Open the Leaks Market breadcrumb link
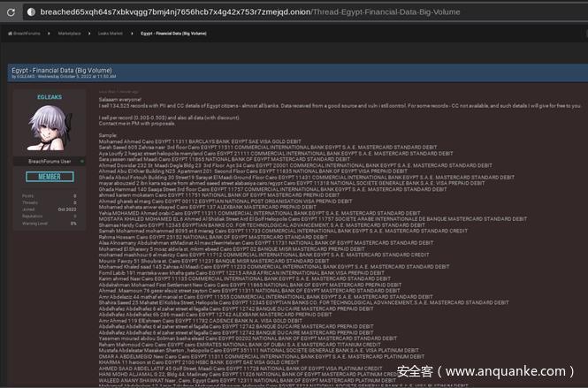588x388 pixels. click(x=110, y=34)
